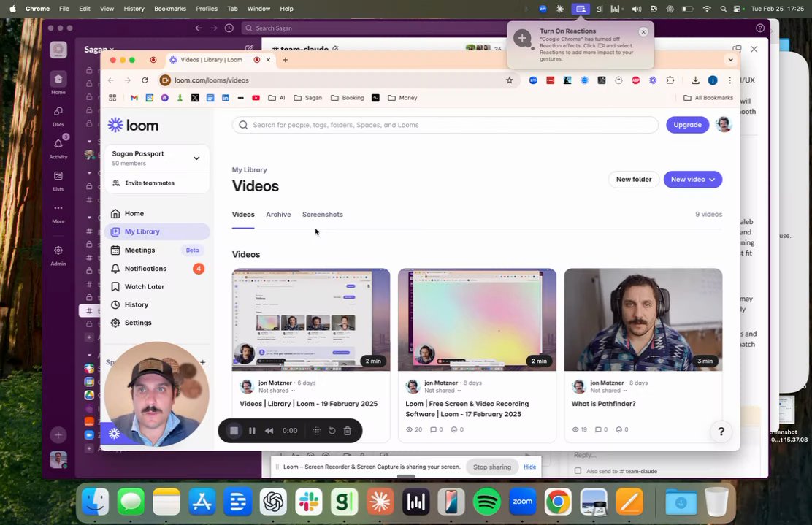Pause the Loom recording
Viewport: 812px width, 525px height.
coord(252,431)
